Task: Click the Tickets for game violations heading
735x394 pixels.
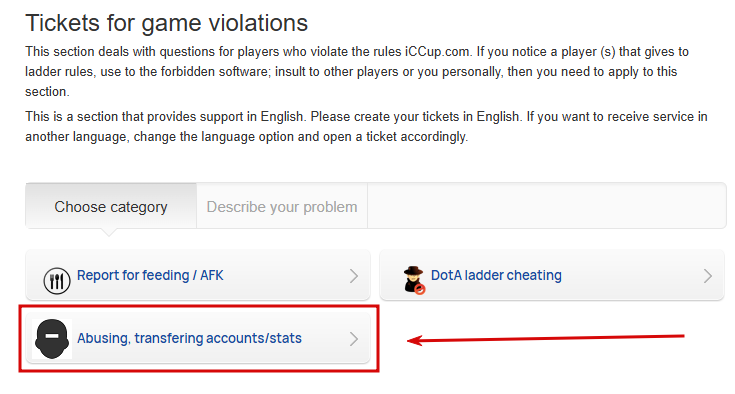Action: click(166, 22)
